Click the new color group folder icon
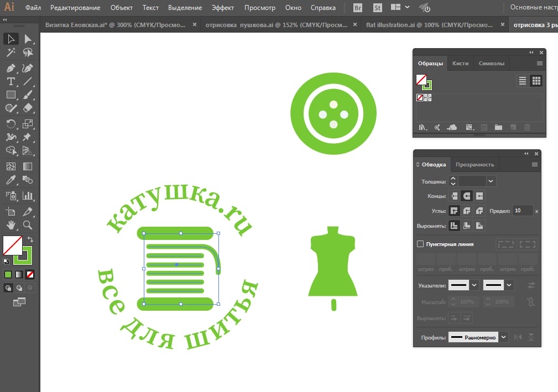This screenshot has width=558, height=392. [498, 127]
